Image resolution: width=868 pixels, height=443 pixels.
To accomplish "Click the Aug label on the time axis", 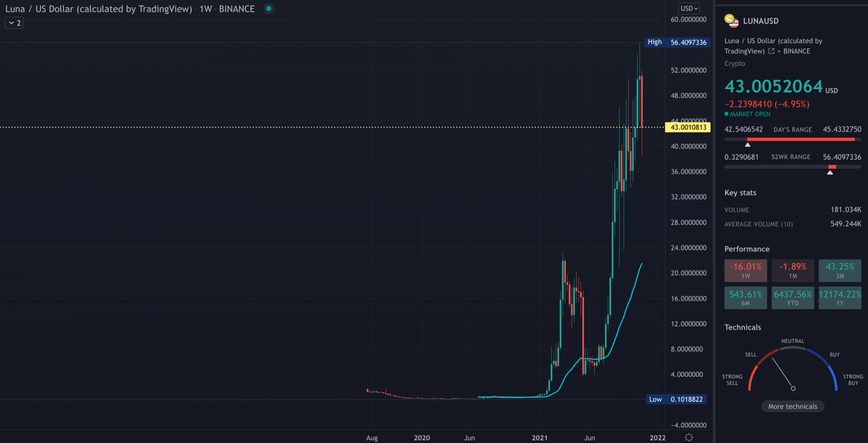I will [x=372, y=438].
